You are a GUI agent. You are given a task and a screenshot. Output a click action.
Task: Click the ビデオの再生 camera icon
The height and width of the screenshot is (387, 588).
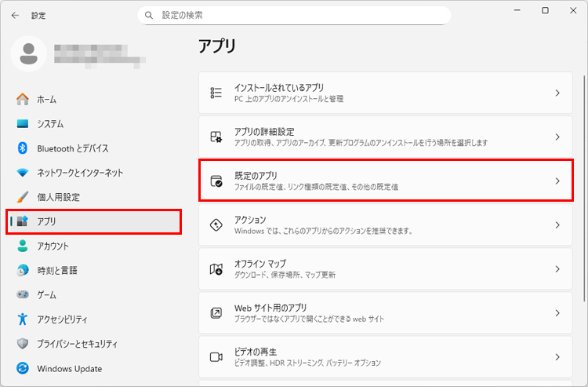tap(216, 357)
